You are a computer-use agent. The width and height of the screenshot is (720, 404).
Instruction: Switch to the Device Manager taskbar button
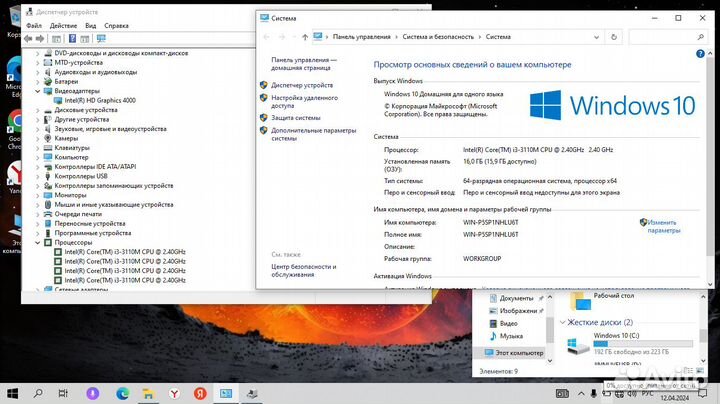252,393
